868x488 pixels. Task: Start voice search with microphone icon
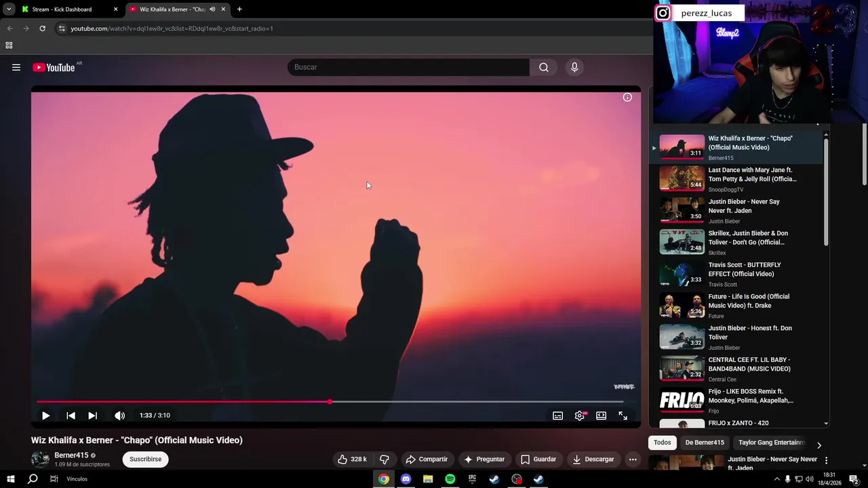[x=574, y=67]
